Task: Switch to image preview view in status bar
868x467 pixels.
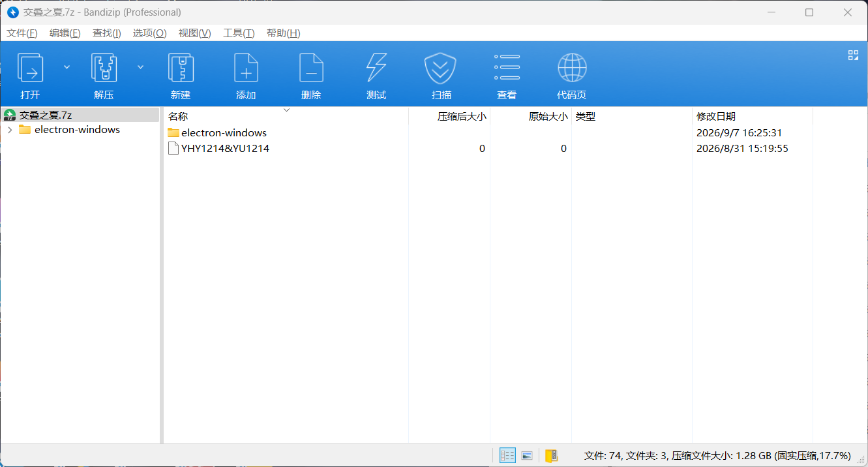Action: click(x=528, y=455)
